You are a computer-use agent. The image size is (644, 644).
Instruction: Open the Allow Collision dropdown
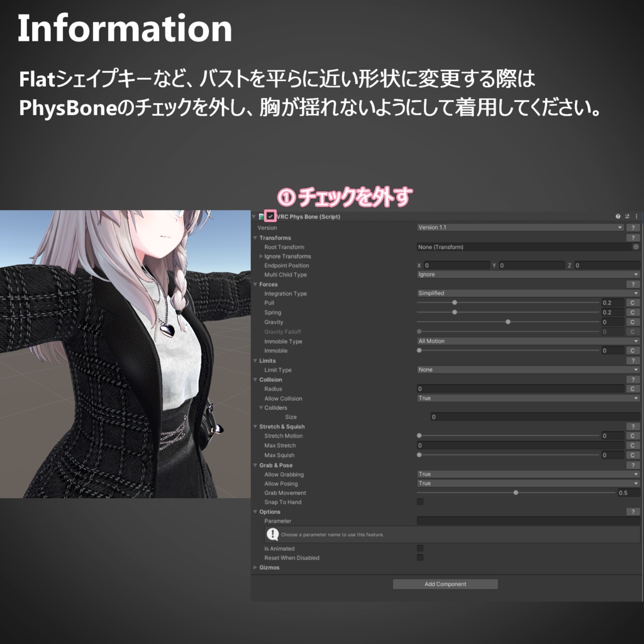[528, 398]
